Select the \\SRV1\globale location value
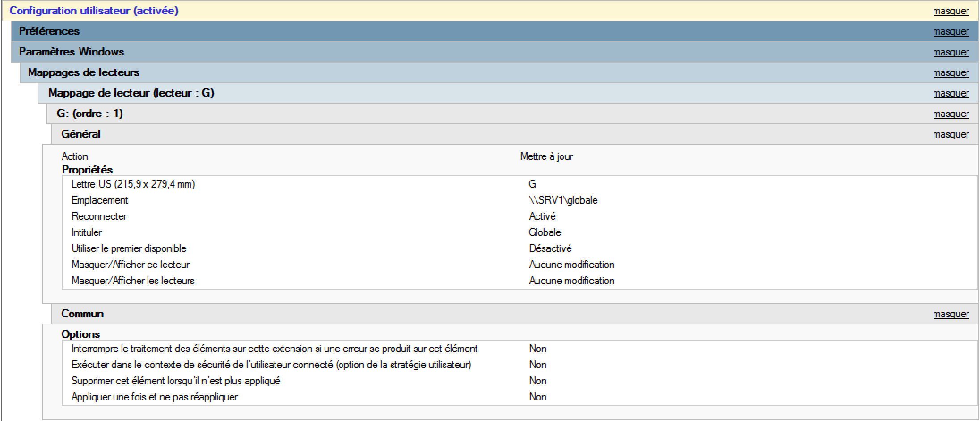Image resolution: width=980 pixels, height=421 pixels. 563,200
